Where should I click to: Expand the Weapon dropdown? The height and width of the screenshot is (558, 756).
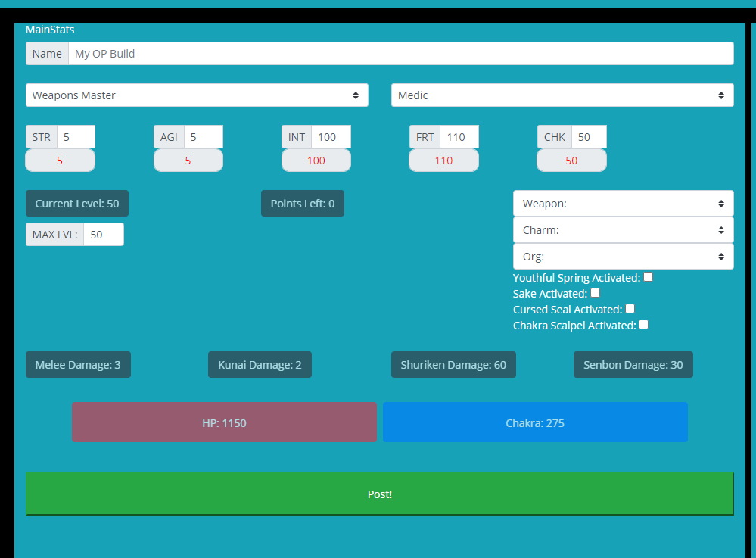623,204
